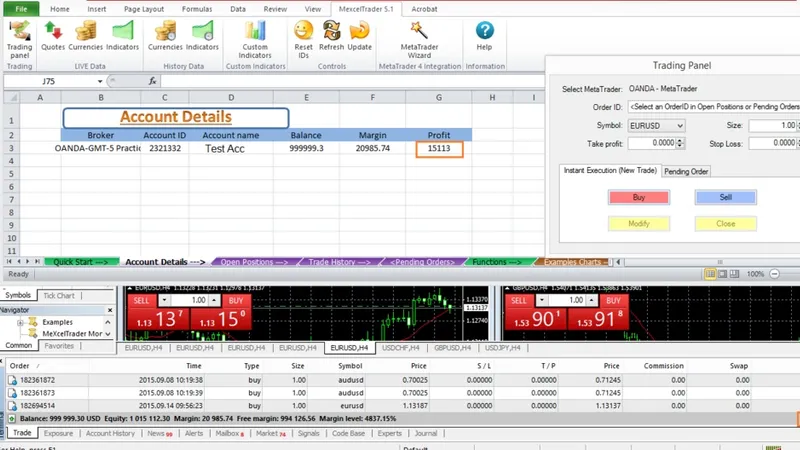Go to last sheet navigation arrow
Viewport: 800px width, 450px height.
[x=37, y=261]
